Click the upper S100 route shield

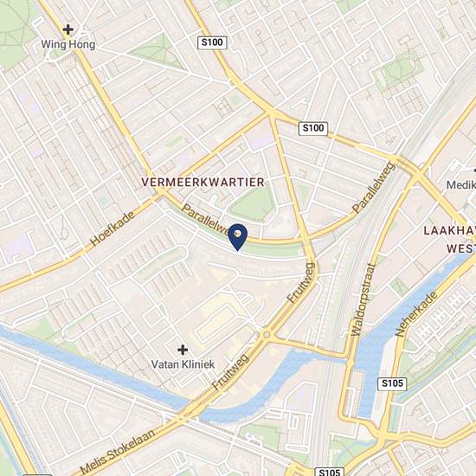pos(212,42)
